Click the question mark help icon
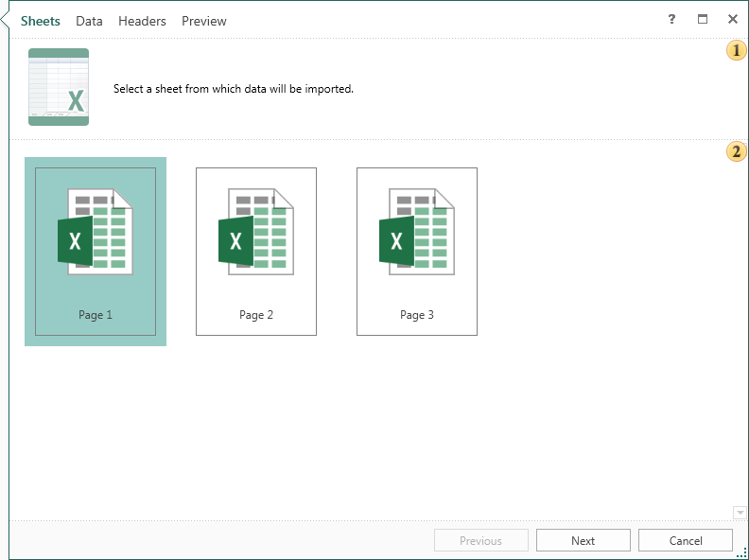This screenshot has height=560, width=749. tap(671, 19)
